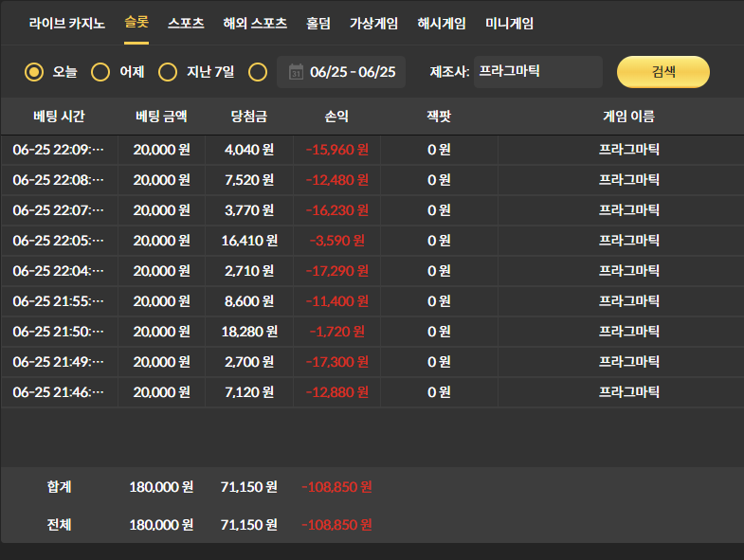Click the -17,300 원 loss value
Image resolution: width=744 pixels, height=560 pixels.
click(336, 362)
